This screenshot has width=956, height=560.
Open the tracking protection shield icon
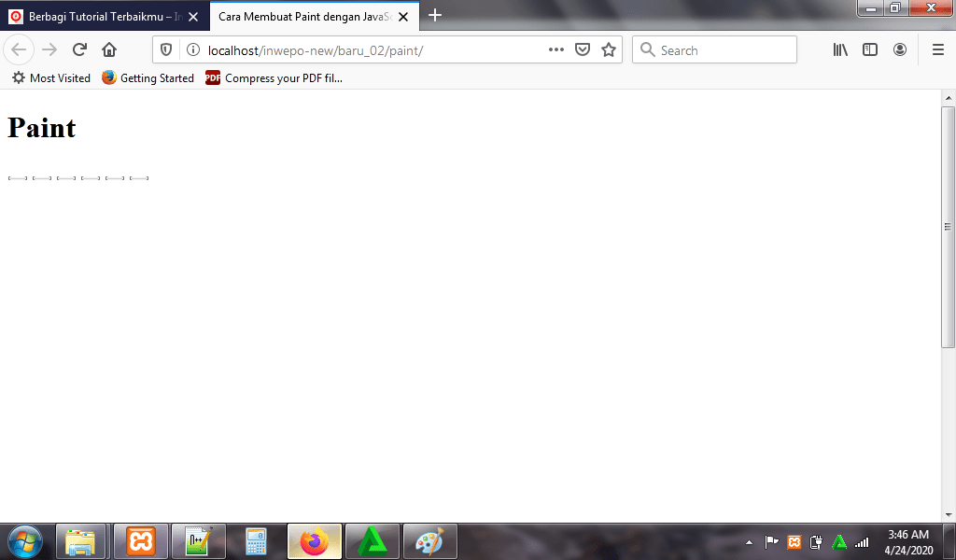tap(166, 50)
